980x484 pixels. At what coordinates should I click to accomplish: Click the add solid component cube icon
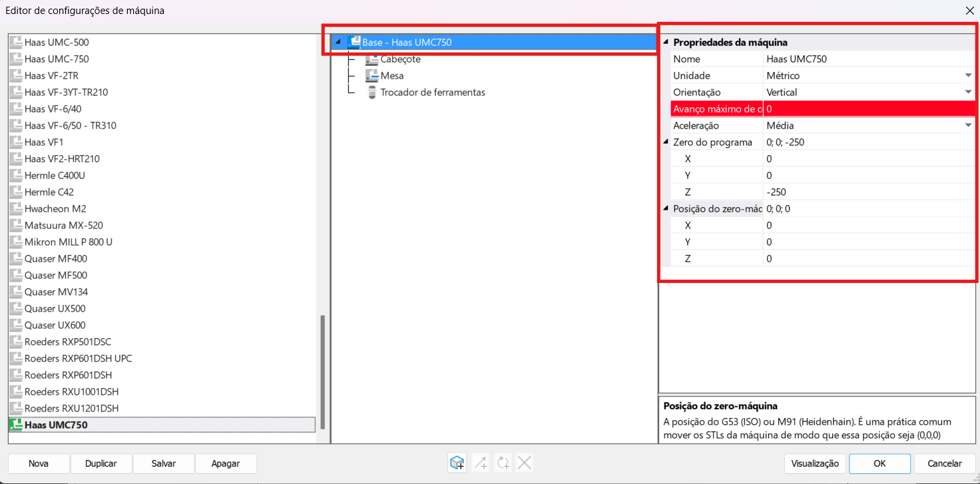click(457, 463)
